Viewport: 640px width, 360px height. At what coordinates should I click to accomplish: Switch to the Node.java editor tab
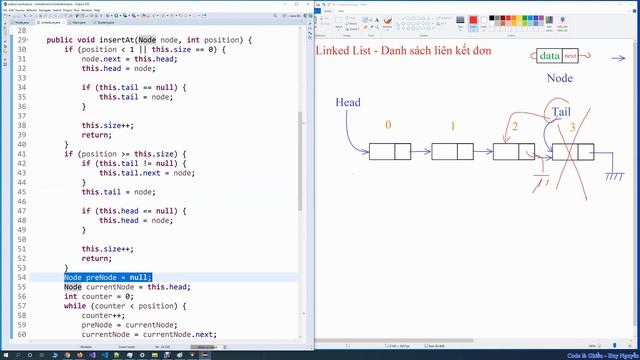[x=22, y=22]
